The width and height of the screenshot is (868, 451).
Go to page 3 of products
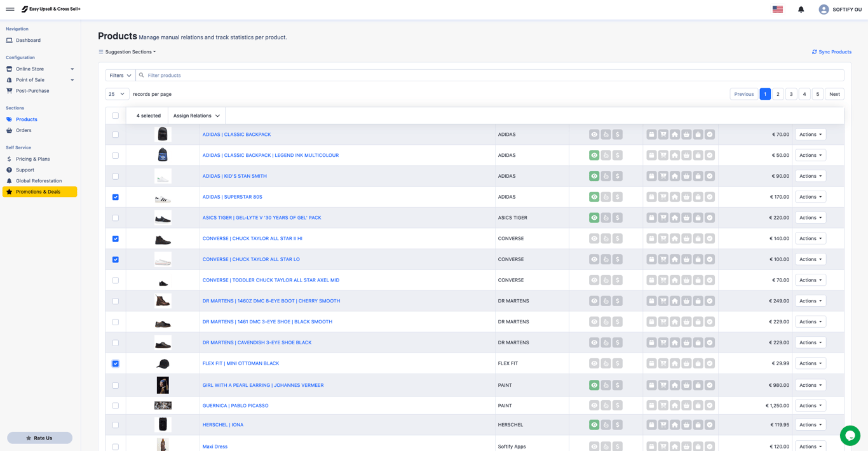tap(791, 94)
